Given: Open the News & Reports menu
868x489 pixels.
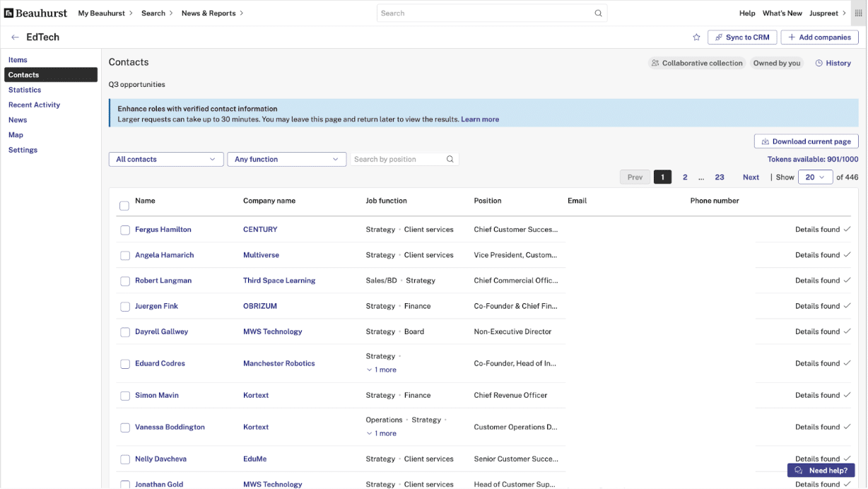Looking at the screenshot, I should coord(212,13).
